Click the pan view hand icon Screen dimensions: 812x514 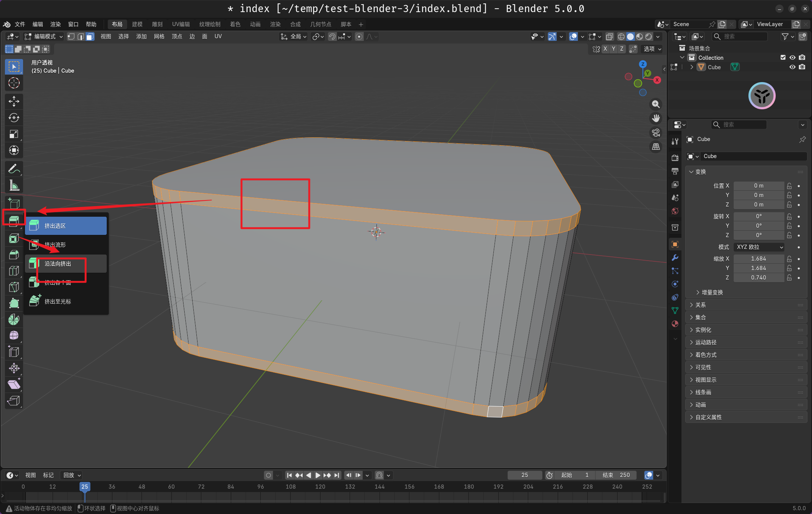tap(656, 118)
